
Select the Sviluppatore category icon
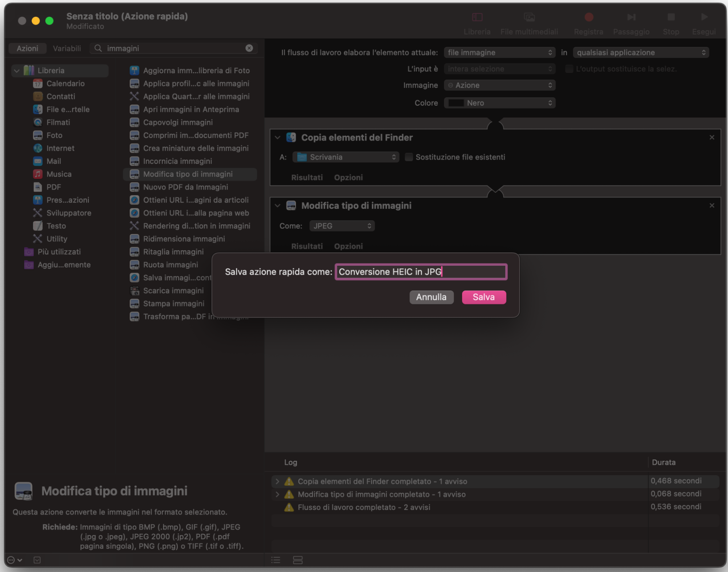38,213
